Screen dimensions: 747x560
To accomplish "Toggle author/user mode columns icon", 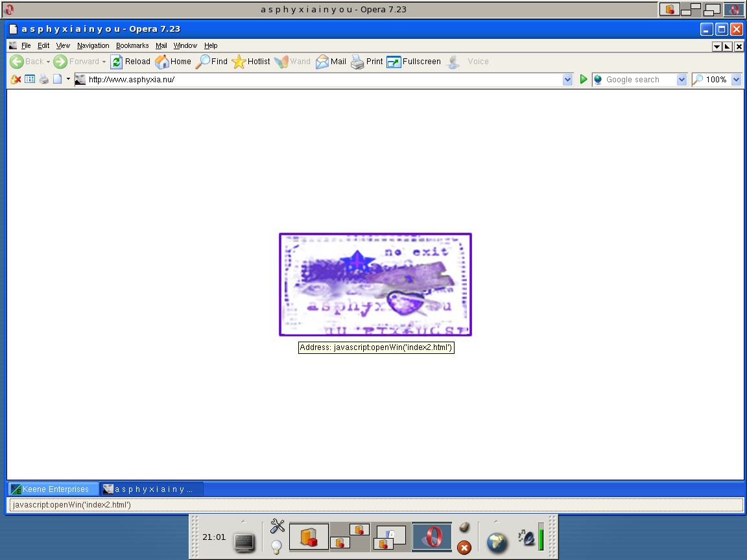I will pos(30,79).
